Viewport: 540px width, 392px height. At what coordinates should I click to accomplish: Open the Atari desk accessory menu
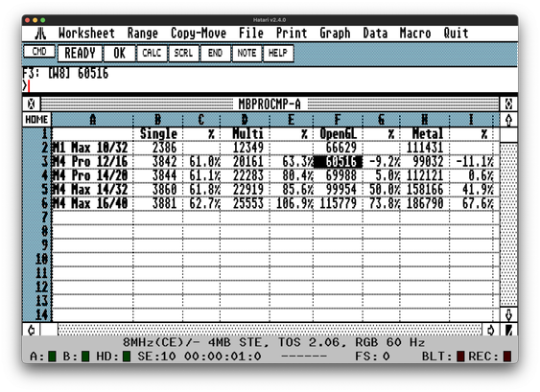40,34
